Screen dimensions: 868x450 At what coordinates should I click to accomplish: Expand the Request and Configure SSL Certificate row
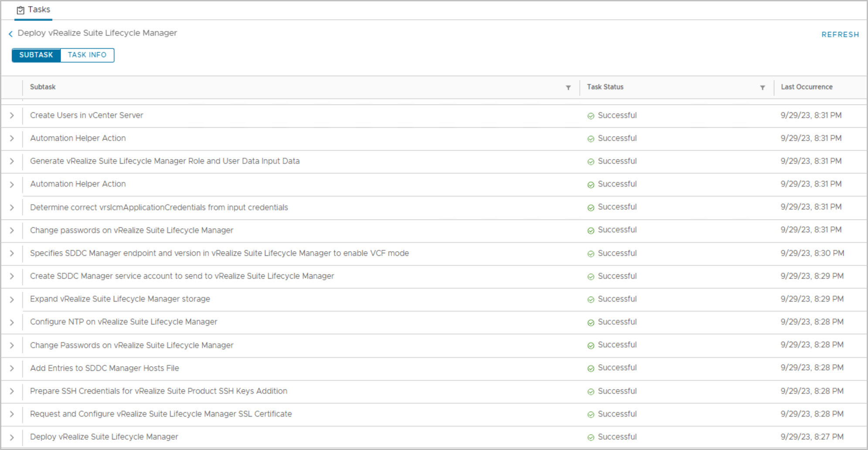[12, 414]
